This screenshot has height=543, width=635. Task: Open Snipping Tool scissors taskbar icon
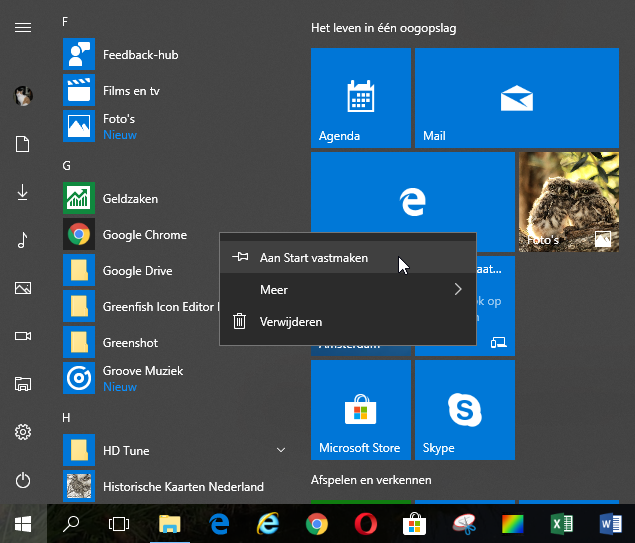coord(464,524)
